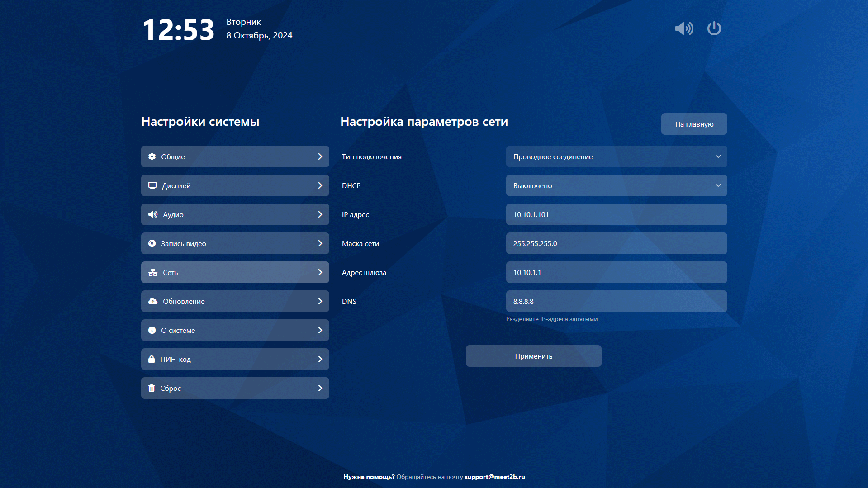This screenshot has width=868, height=488.
Task: Click the trash icon beside Сброс
Action: 152,388
